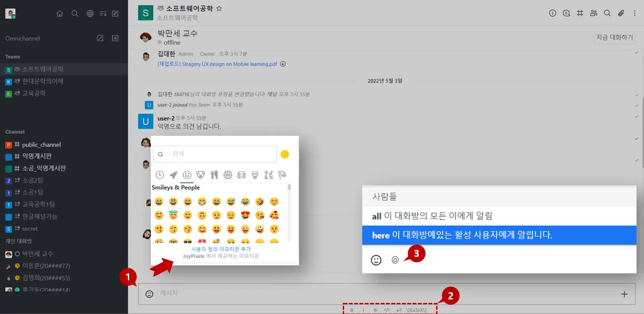644x314 pixels.
Task: Open the plus attachment menu
Action: coord(624,294)
